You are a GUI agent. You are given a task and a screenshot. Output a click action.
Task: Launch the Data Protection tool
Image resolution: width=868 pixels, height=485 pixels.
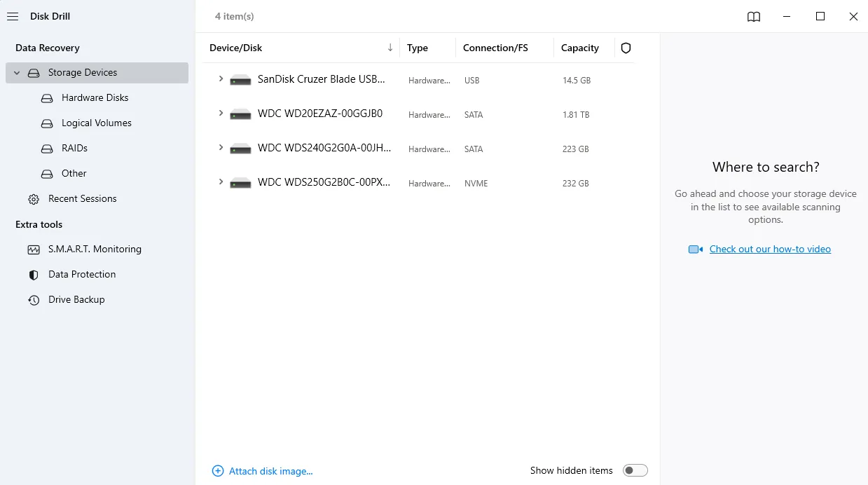81,274
